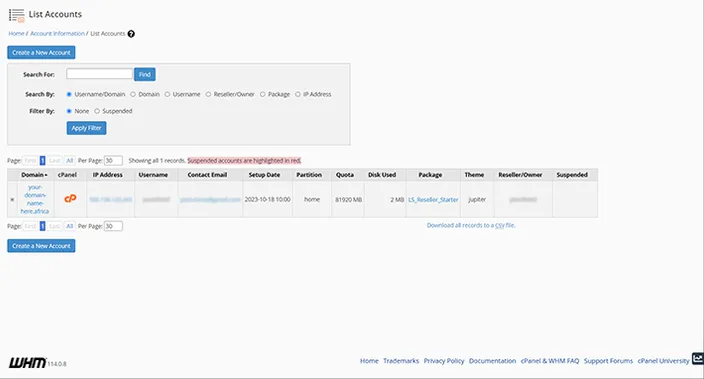Open footer Documentation link
The image size is (704, 379).
click(x=493, y=361)
